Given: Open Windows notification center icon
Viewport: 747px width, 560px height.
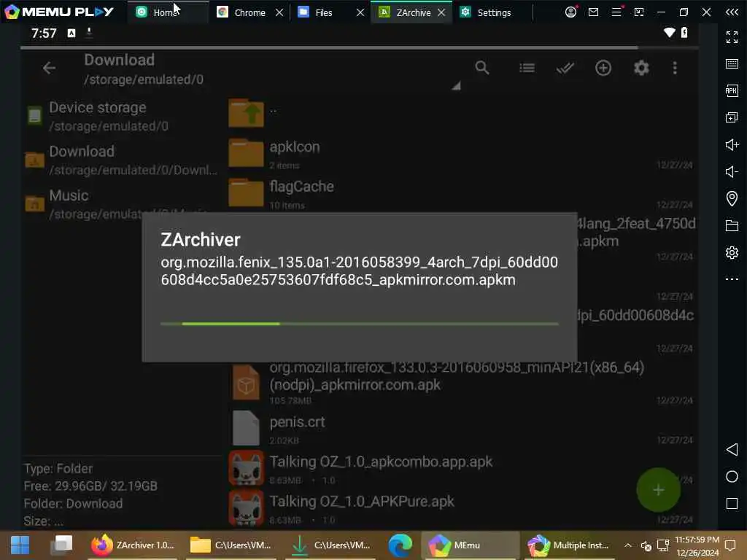Looking at the screenshot, I should pyautogui.click(x=729, y=545).
